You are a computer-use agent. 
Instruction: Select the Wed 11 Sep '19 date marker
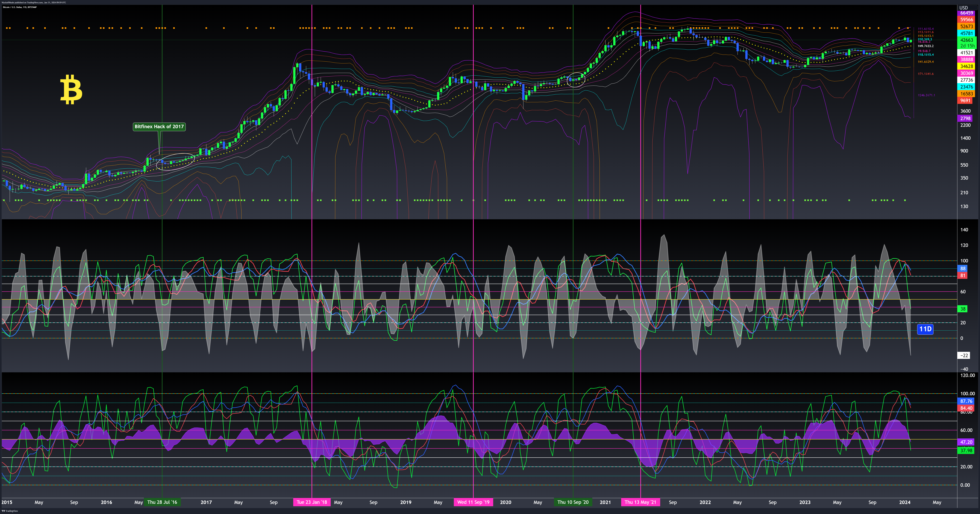click(x=473, y=502)
